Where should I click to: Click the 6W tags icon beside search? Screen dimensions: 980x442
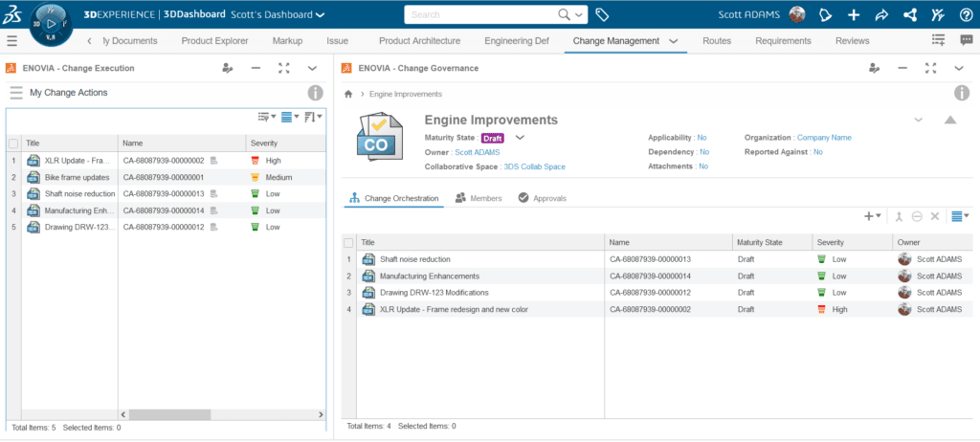(602, 14)
